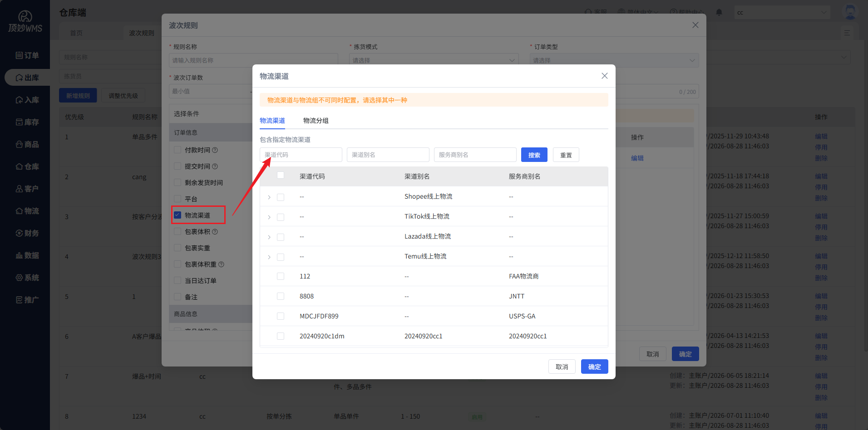Open 财务 in the left sidebar

pyautogui.click(x=27, y=233)
